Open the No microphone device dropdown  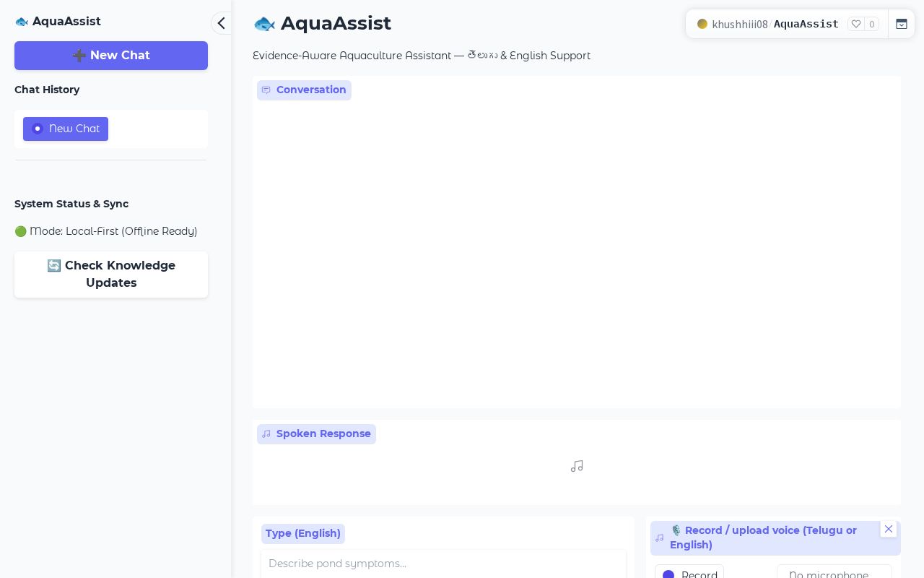click(x=834, y=572)
